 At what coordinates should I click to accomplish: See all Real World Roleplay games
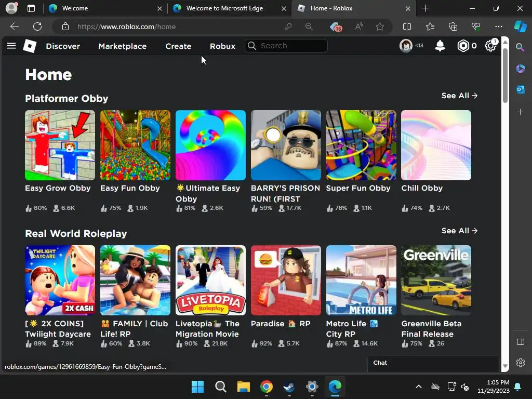tap(459, 231)
